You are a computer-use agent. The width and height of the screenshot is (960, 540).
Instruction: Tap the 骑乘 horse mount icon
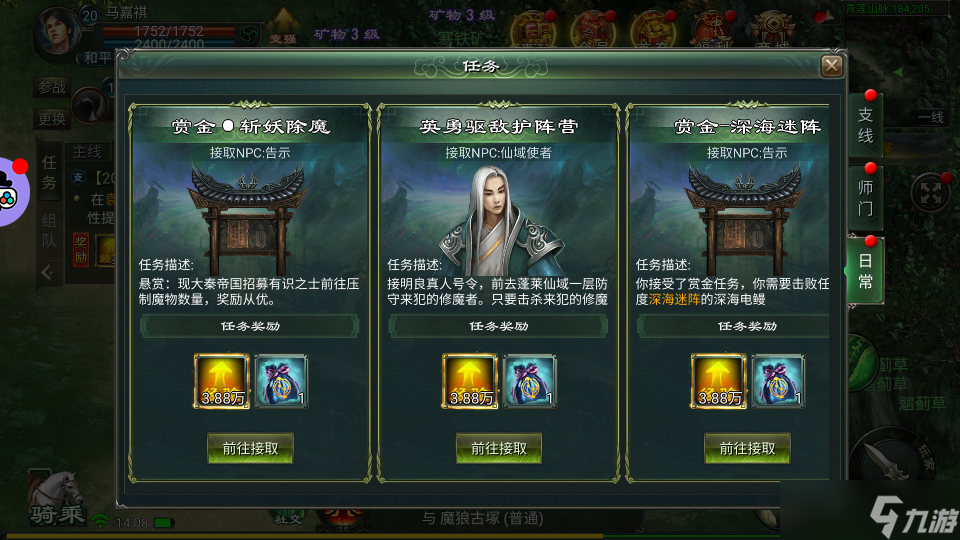pyautogui.click(x=56, y=498)
